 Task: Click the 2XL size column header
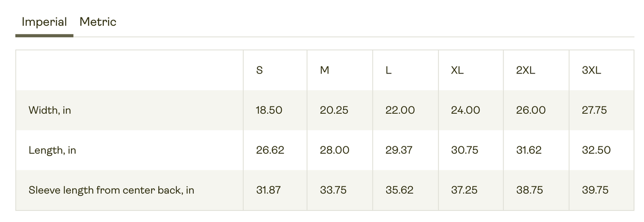(x=525, y=70)
